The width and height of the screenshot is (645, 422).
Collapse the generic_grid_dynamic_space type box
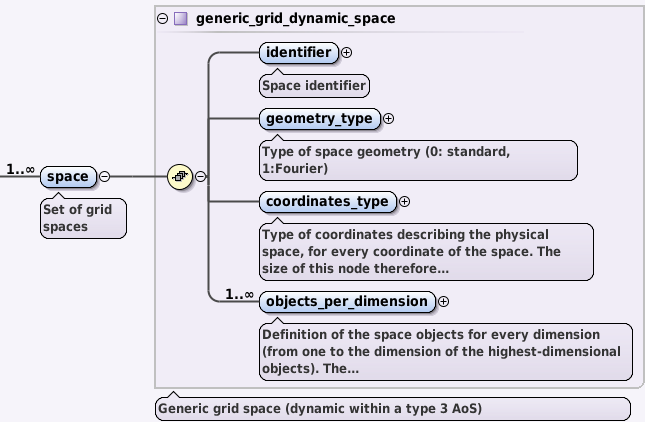click(163, 18)
